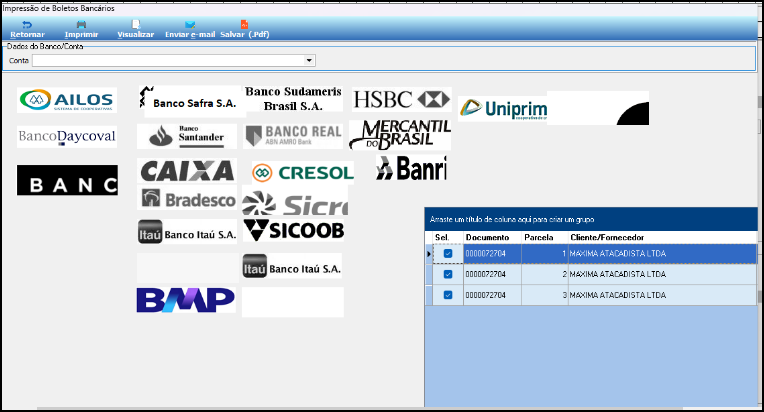Choose the Banrisul logo
The height and width of the screenshot is (412, 764).
click(411, 168)
